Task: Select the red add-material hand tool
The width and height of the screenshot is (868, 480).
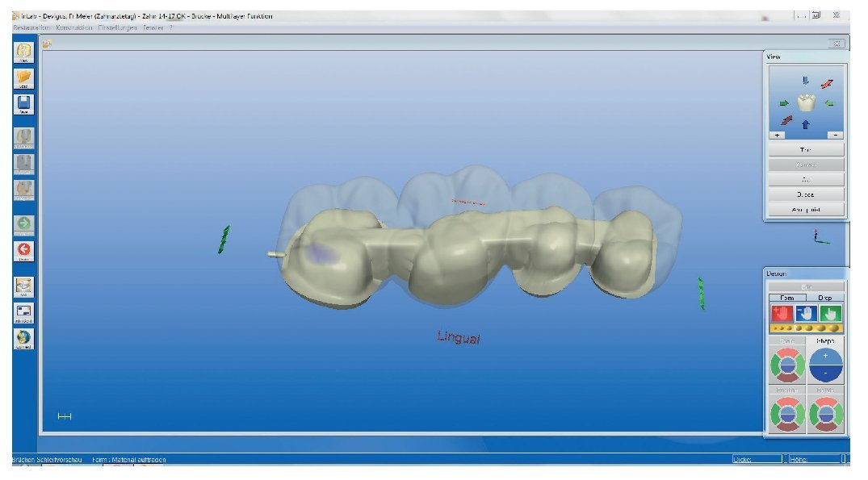Action: [x=782, y=314]
